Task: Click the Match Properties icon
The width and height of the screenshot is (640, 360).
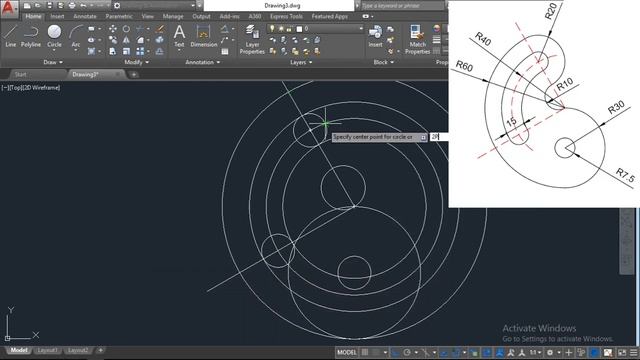Action: [x=417, y=39]
